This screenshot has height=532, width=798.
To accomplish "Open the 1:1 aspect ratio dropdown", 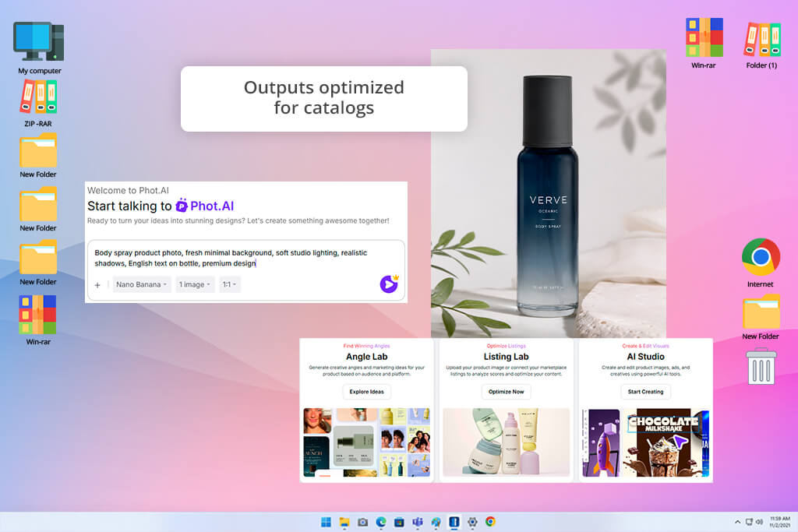I will coord(230,284).
